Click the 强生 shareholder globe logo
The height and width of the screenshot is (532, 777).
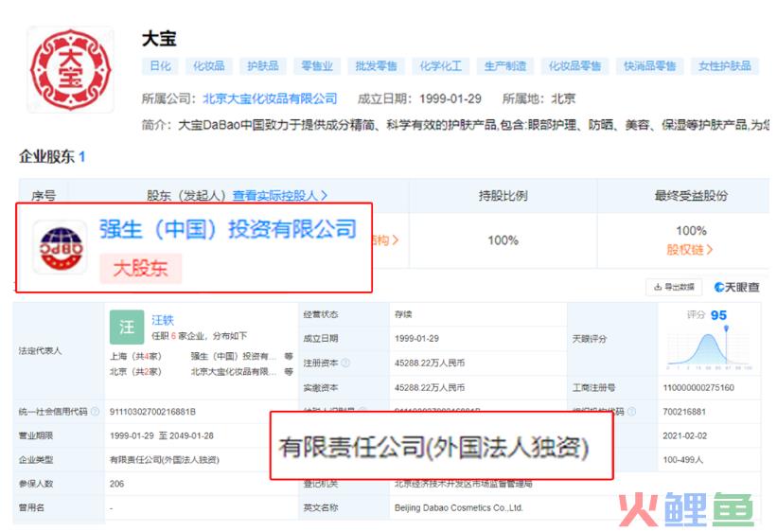pos(61,247)
